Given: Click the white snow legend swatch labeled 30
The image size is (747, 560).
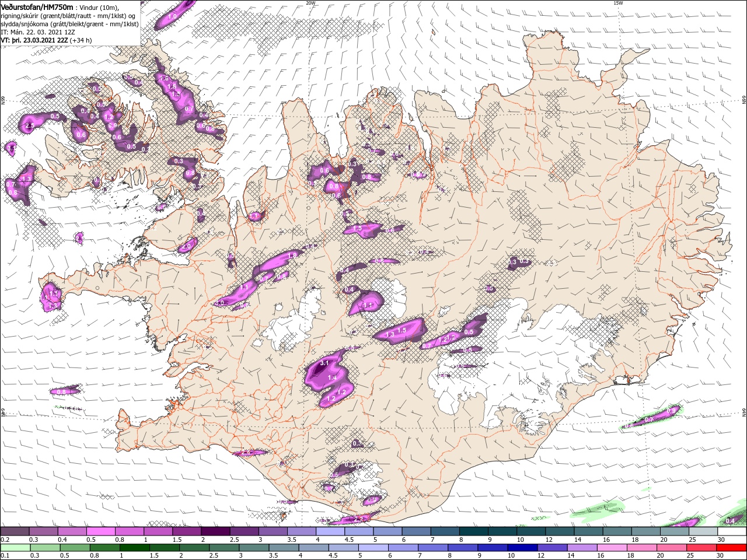Looking at the screenshot, I should tap(732, 531).
